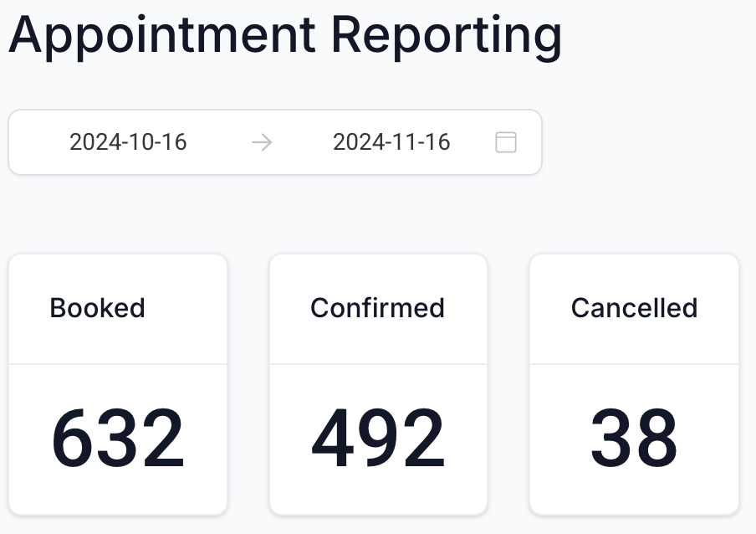756x534 pixels.
Task: Click the word Reporting in the heading
Action: tap(446, 35)
